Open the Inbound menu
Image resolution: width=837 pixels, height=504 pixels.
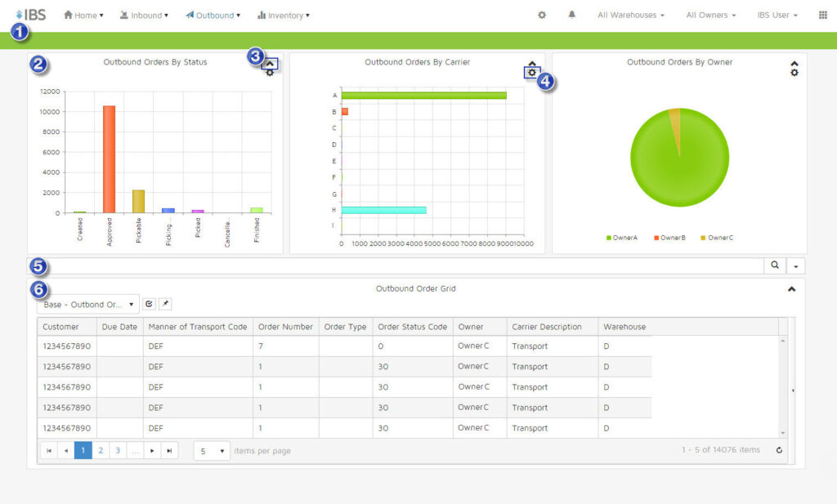click(x=144, y=15)
